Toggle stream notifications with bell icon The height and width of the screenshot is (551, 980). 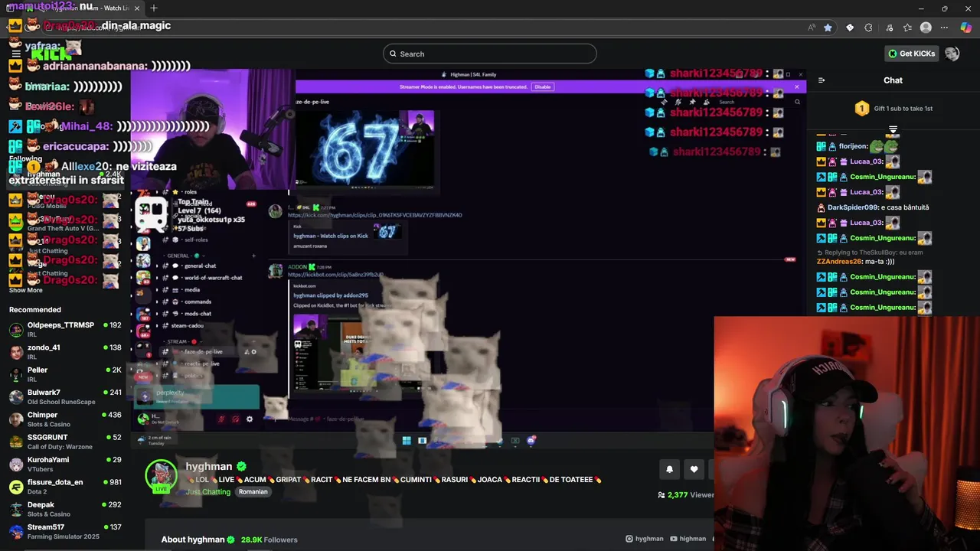pyautogui.click(x=669, y=469)
